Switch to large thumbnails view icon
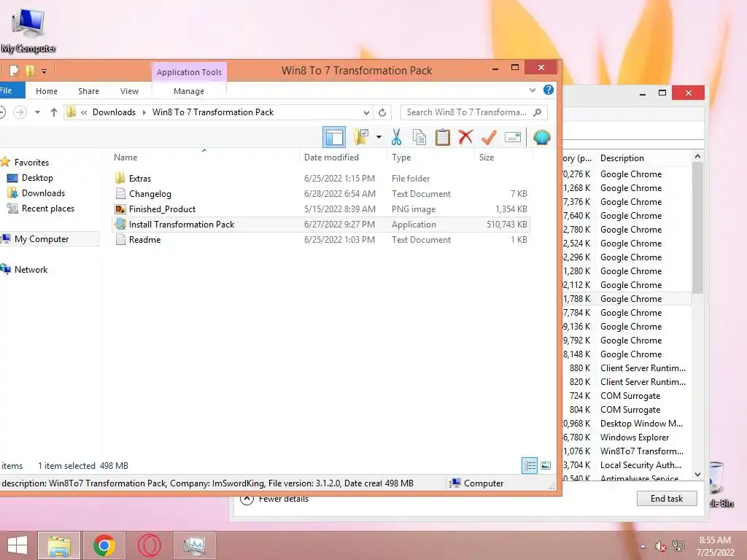Image resolution: width=747 pixels, height=560 pixels. [546, 466]
